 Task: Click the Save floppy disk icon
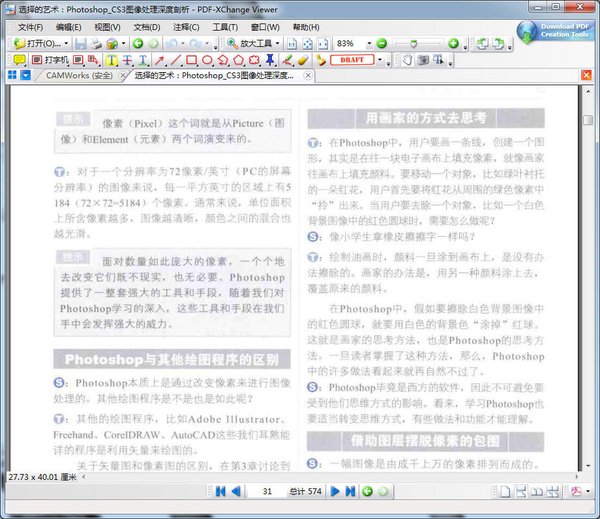(81, 43)
